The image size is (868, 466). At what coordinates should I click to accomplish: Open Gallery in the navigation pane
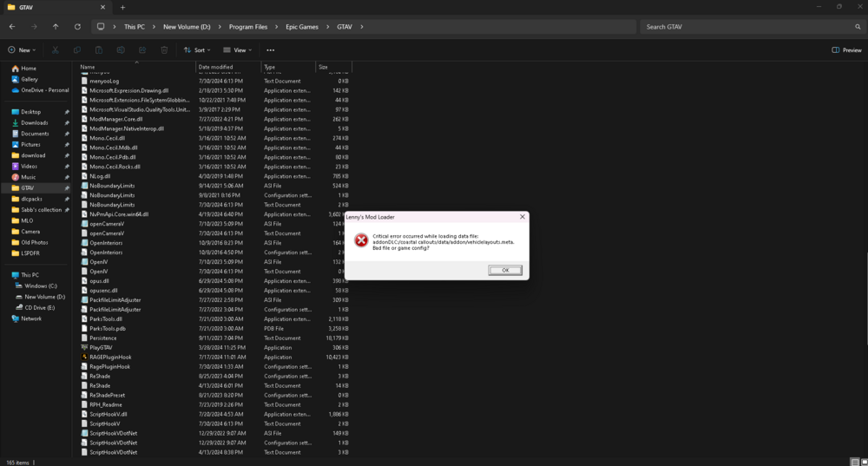[x=25, y=79]
